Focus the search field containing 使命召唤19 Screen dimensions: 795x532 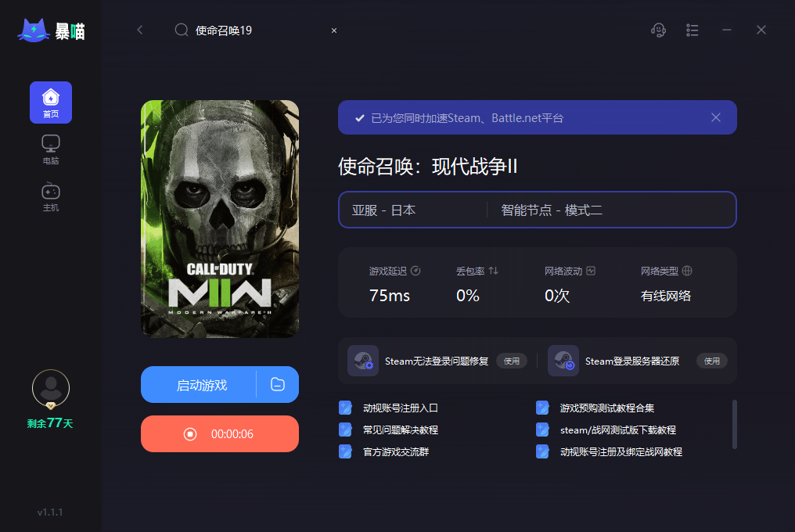pos(256,31)
